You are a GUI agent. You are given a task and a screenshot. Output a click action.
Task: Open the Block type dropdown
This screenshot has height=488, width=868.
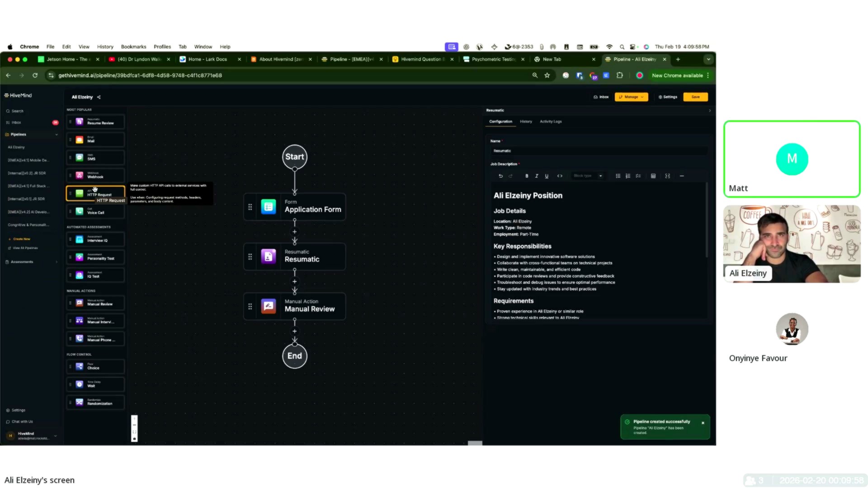point(588,176)
